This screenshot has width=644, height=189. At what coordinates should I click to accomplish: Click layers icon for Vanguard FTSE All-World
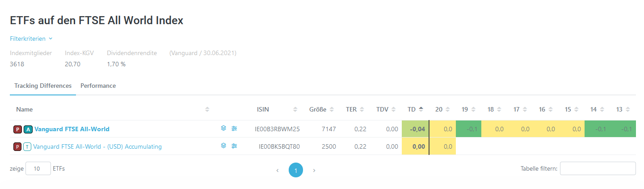tap(223, 129)
